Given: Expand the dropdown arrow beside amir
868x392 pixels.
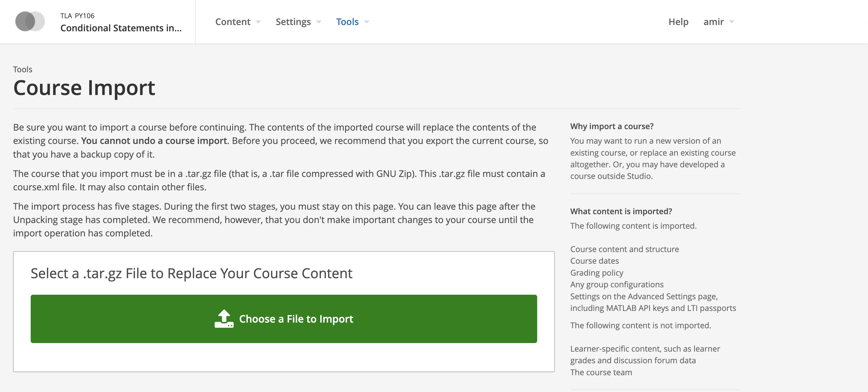Looking at the screenshot, I should pos(731,22).
